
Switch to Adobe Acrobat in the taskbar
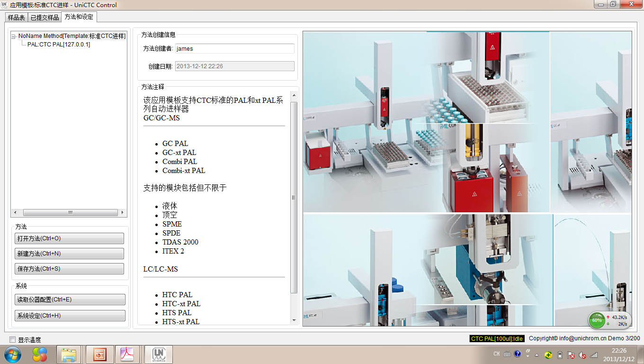127,355
